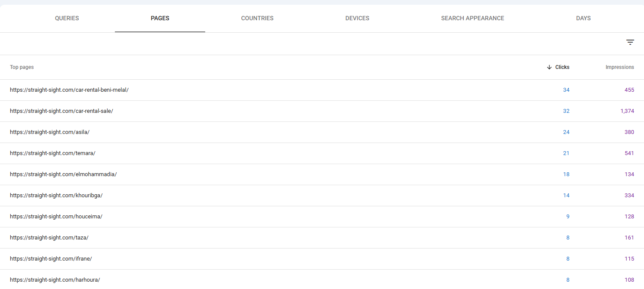Click clicks value 34 for beni-melal
Image resolution: width=644 pixels, height=289 pixels.
tap(566, 90)
